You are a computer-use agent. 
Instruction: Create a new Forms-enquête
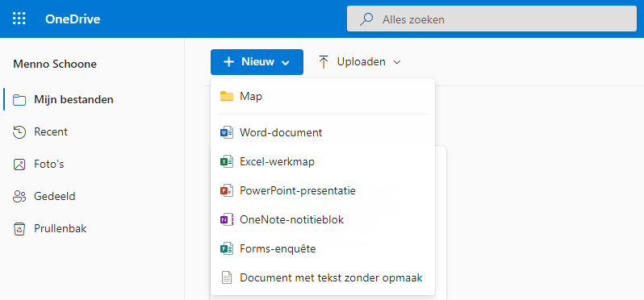point(323,248)
